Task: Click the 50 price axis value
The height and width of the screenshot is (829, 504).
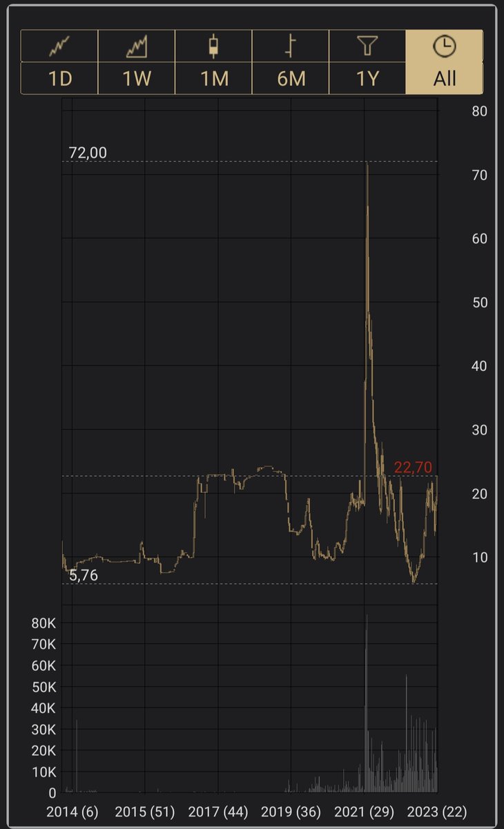Action: pyautogui.click(x=479, y=303)
